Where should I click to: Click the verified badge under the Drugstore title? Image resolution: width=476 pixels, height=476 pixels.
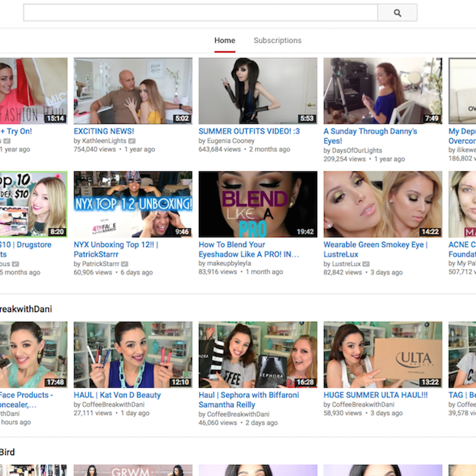[15, 264]
